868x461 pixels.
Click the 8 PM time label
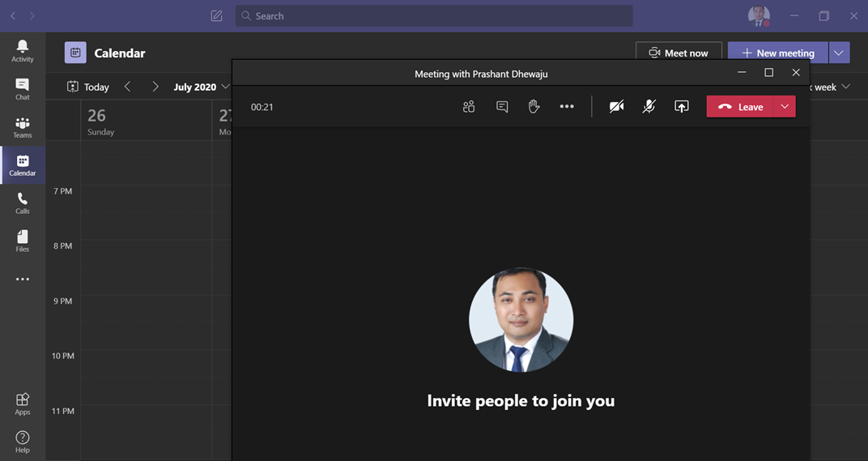62,246
